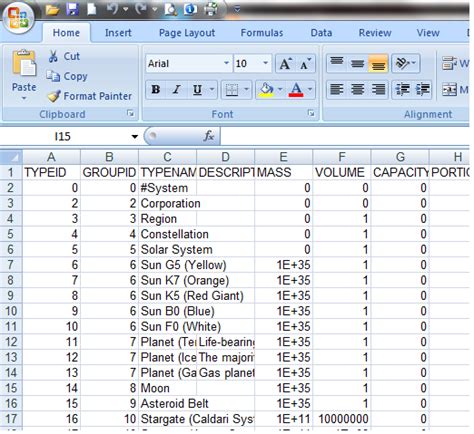Click the Merge and Center icon

tap(449, 89)
